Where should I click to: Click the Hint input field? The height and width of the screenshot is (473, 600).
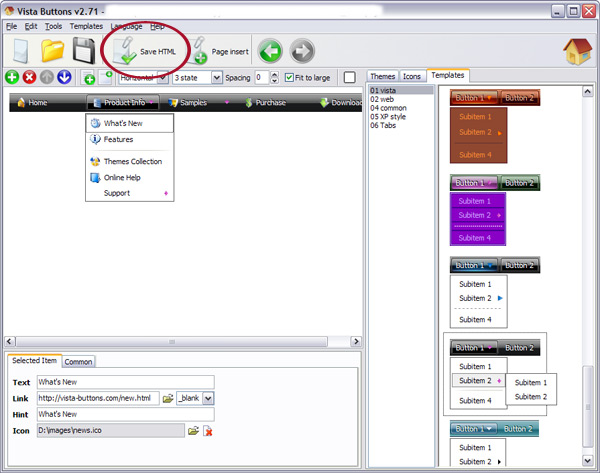(x=126, y=414)
